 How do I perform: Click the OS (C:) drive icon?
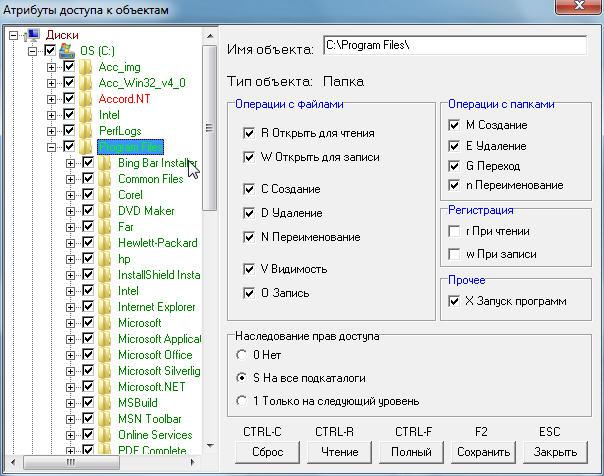(x=67, y=51)
